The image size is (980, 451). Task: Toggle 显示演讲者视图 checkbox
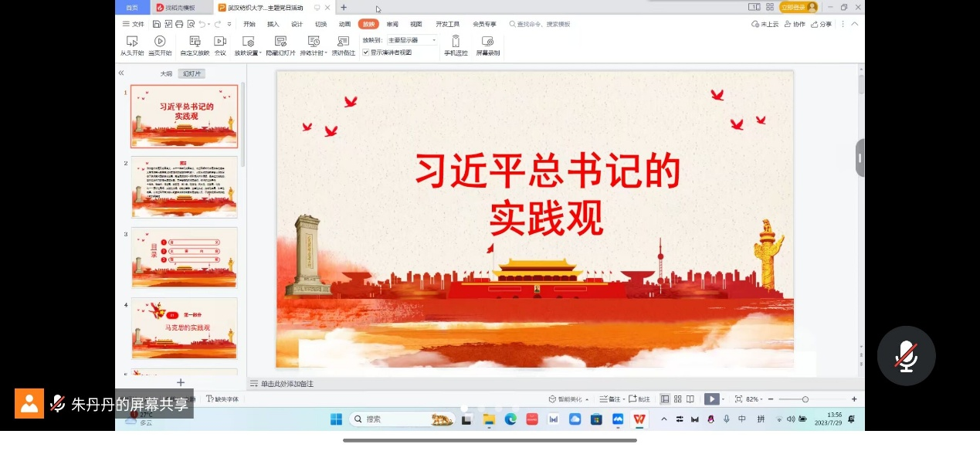click(x=366, y=53)
